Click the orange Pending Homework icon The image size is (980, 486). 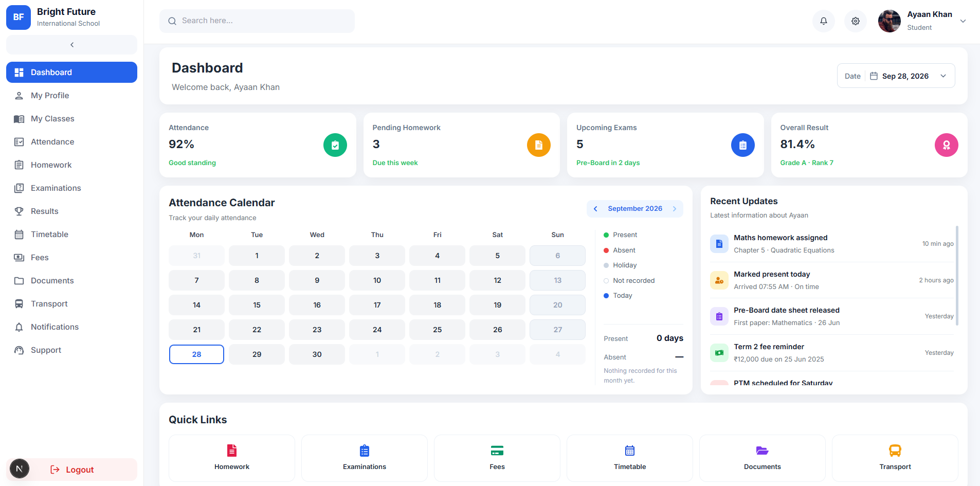point(539,145)
